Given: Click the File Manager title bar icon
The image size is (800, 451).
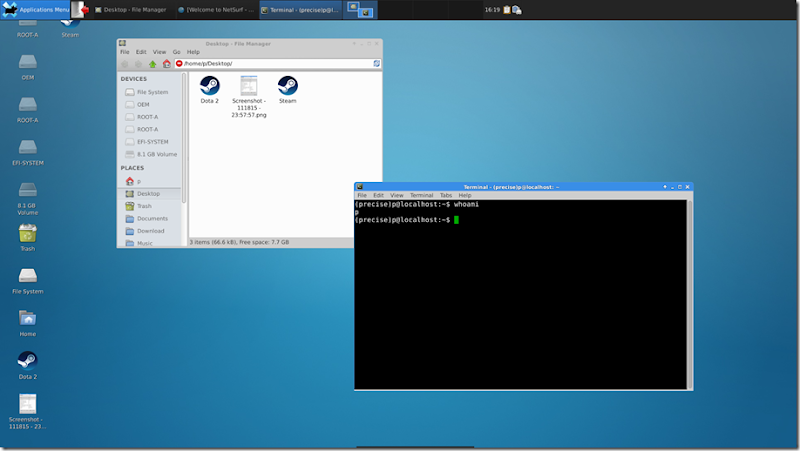Looking at the screenshot, I should [122, 43].
